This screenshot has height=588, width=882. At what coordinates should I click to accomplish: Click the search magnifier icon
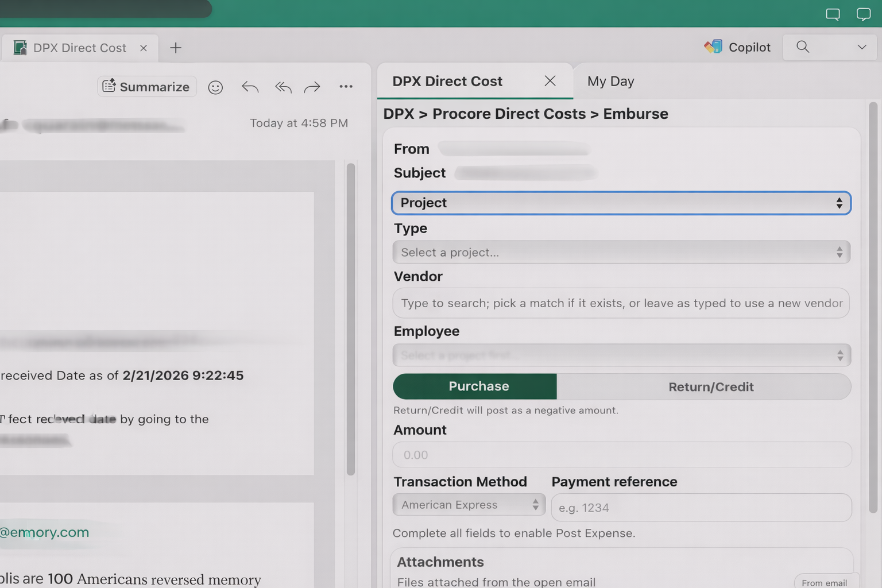pos(802,47)
